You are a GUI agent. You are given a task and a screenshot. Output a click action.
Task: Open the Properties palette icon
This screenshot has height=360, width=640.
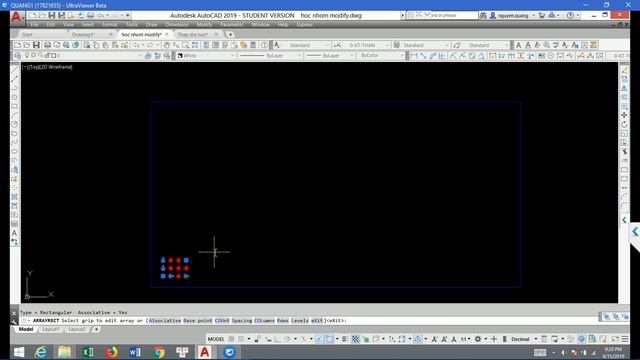point(207,45)
